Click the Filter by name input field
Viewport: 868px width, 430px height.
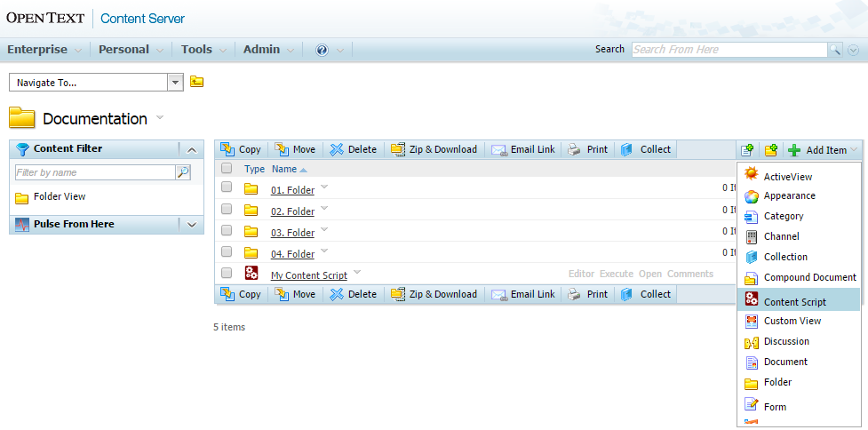point(95,172)
